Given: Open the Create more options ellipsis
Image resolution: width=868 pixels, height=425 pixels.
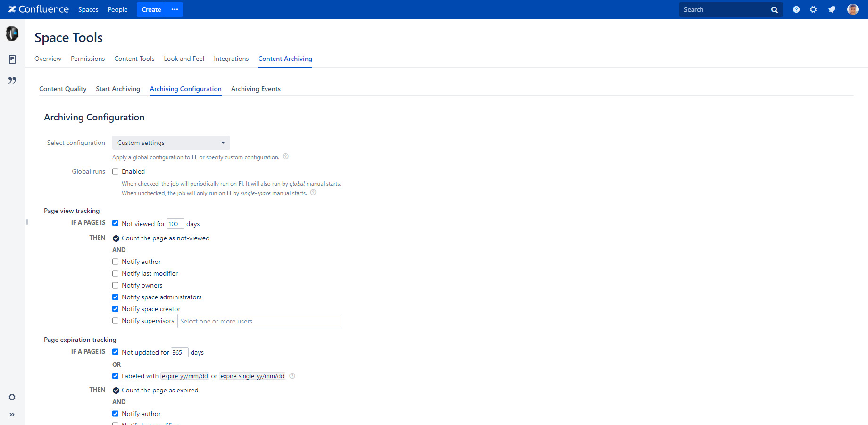Looking at the screenshot, I should 175,9.
